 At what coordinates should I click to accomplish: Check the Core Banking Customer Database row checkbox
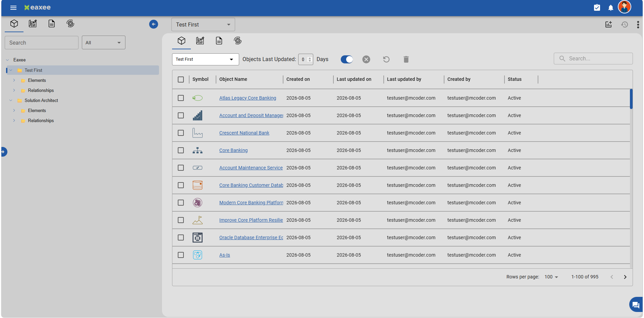[181, 185]
